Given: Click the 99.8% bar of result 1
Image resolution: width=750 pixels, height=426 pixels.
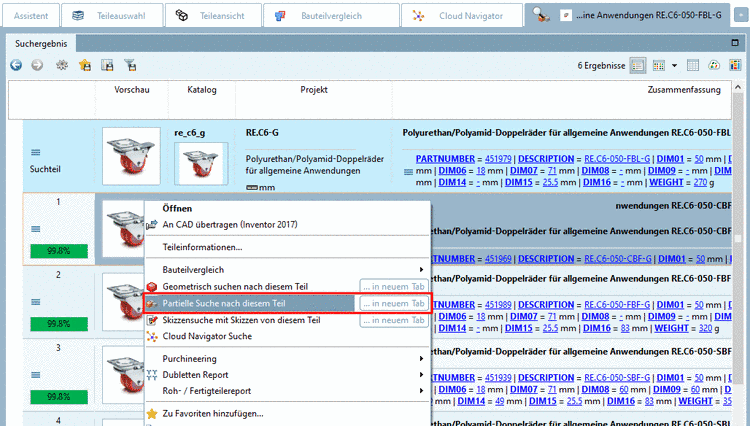Looking at the screenshot, I should pyautogui.click(x=59, y=251).
